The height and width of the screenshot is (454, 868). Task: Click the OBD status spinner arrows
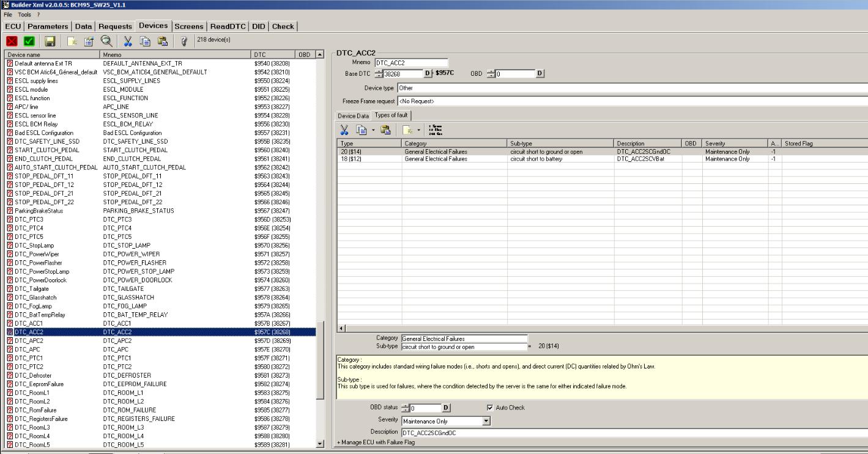pos(405,408)
